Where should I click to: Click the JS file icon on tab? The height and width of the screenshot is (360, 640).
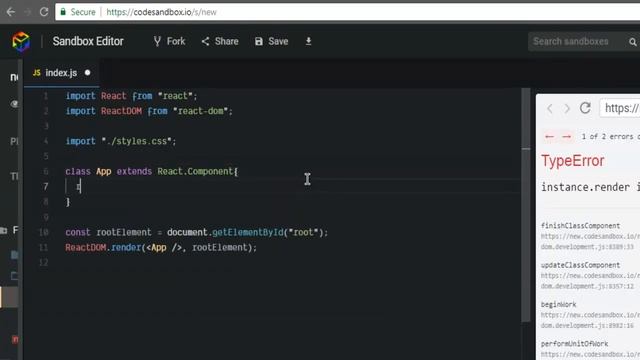pyautogui.click(x=36, y=73)
